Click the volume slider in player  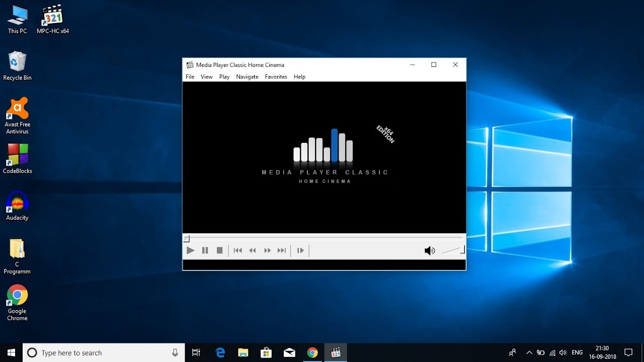(x=453, y=250)
